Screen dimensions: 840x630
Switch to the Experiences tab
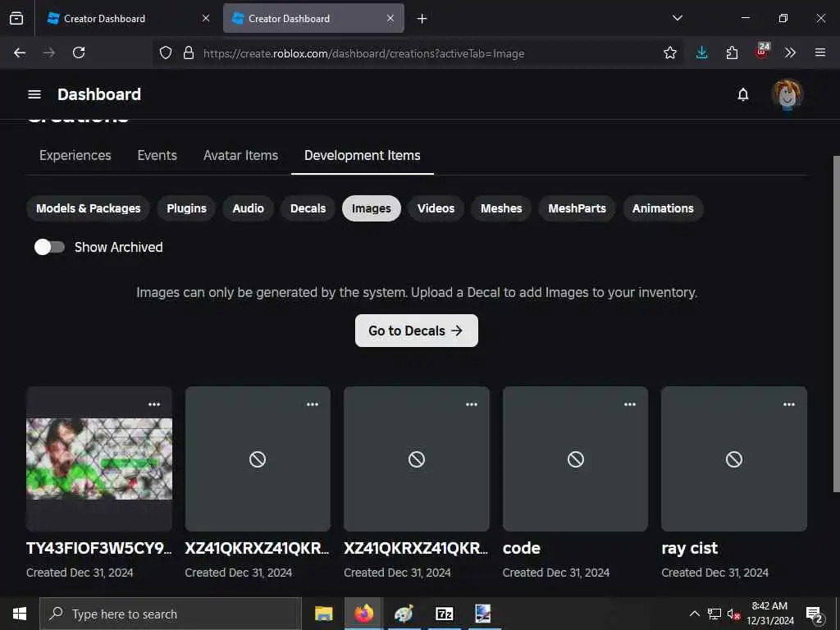(x=75, y=155)
